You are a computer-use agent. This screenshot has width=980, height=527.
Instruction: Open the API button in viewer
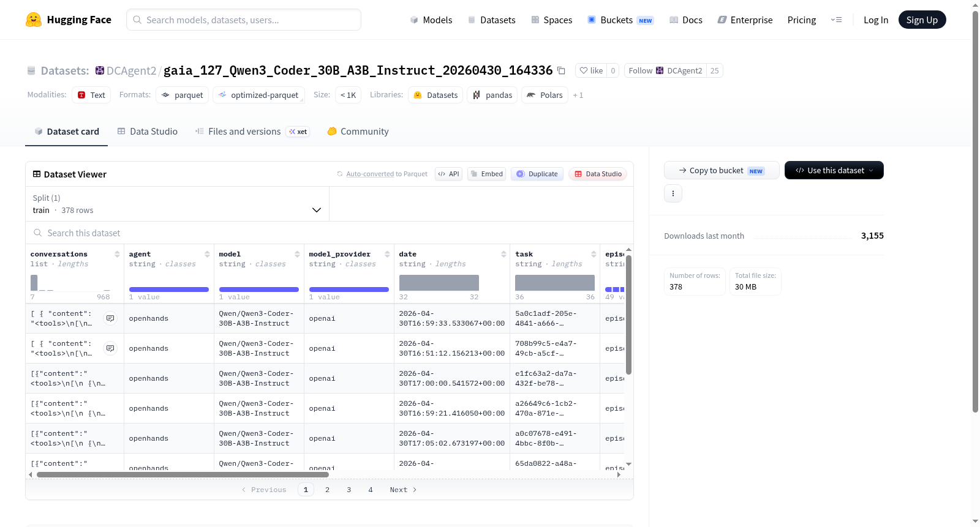[448, 174]
